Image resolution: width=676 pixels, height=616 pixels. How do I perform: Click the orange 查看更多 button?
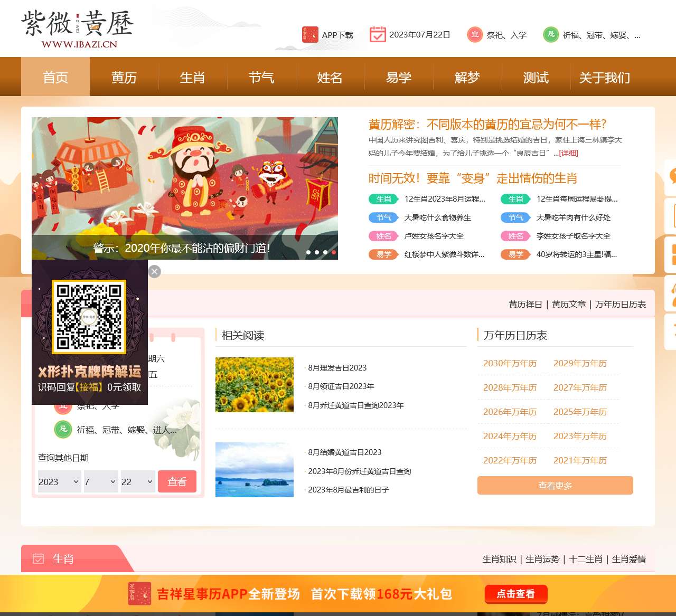[x=555, y=486]
